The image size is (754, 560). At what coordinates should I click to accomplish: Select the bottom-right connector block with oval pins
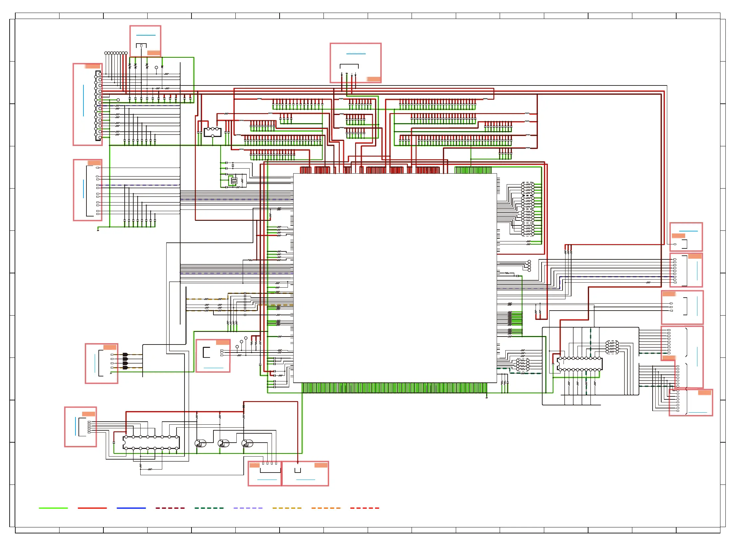click(x=691, y=402)
